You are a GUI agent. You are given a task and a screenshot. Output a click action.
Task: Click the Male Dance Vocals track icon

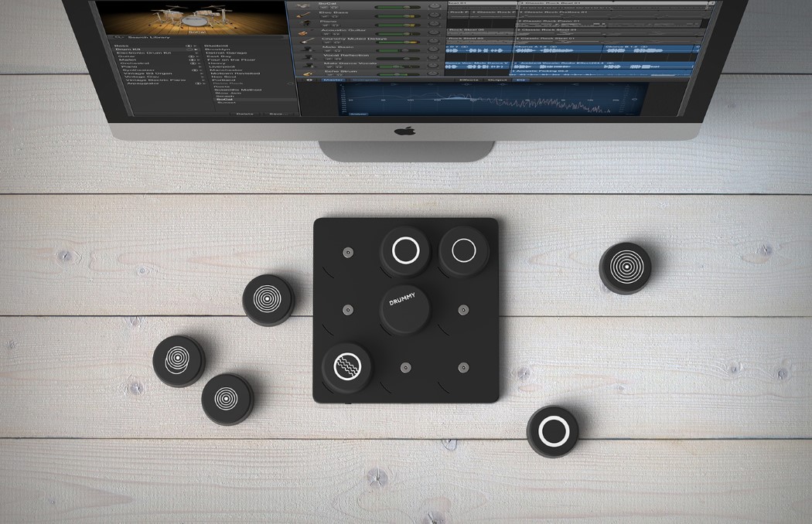point(309,63)
